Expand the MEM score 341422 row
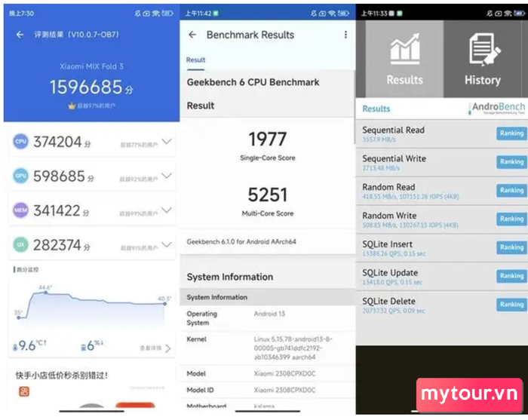This screenshot has height=420, width=528. 167,211
